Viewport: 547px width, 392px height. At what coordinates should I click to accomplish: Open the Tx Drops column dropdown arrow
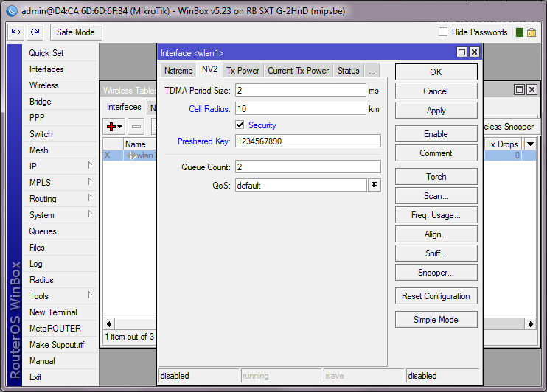click(x=529, y=144)
